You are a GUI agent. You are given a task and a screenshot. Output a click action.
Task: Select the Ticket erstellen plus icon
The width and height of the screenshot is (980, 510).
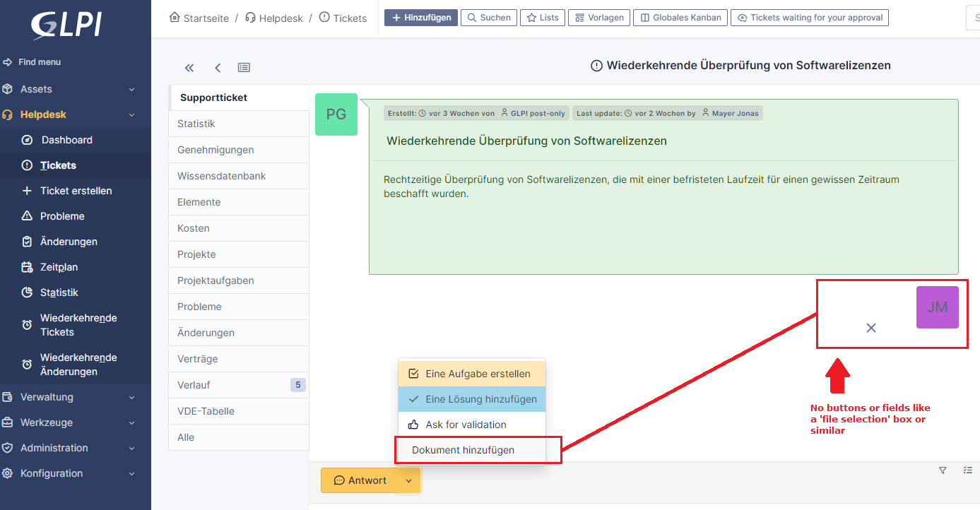(x=27, y=191)
